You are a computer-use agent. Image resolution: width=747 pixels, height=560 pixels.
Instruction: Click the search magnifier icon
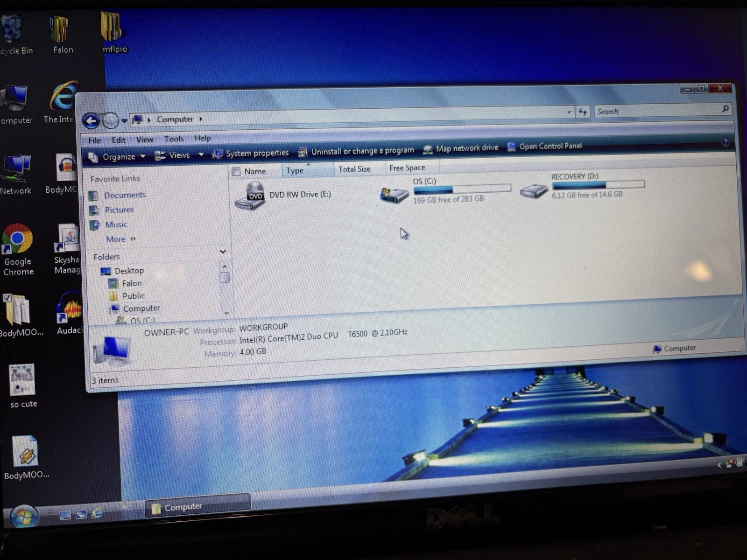click(x=725, y=109)
